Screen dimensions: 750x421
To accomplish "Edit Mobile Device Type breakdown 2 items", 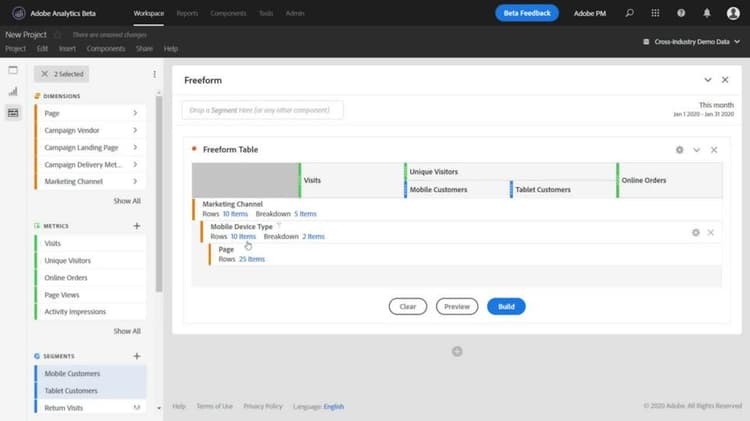I will [x=313, y=236].
